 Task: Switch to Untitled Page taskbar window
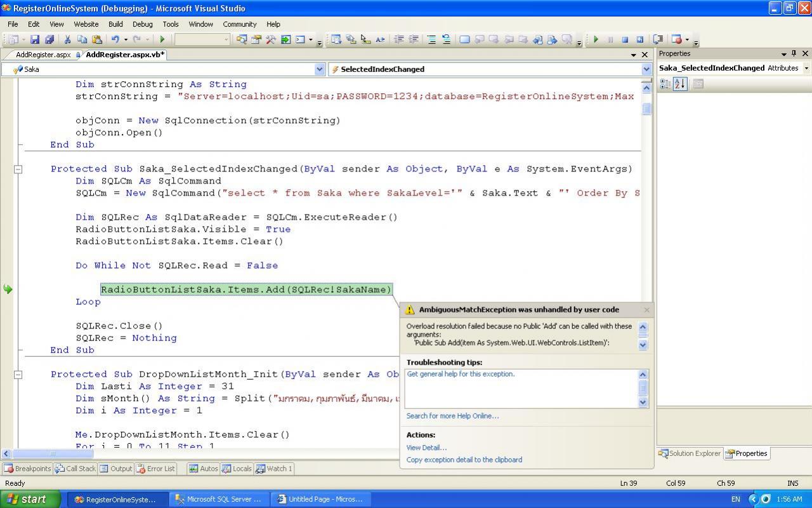click(320, 500)
